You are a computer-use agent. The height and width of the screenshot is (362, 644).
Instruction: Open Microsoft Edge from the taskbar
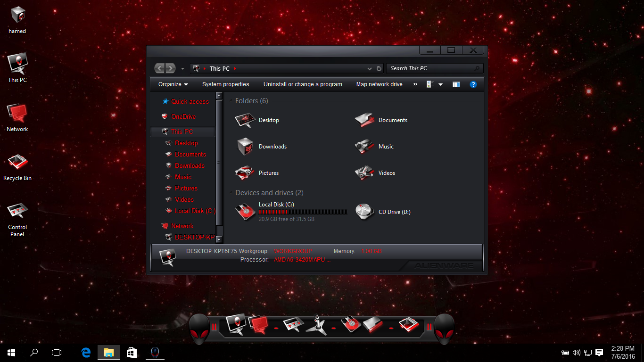pyautogui.click(x=86, y=352)
